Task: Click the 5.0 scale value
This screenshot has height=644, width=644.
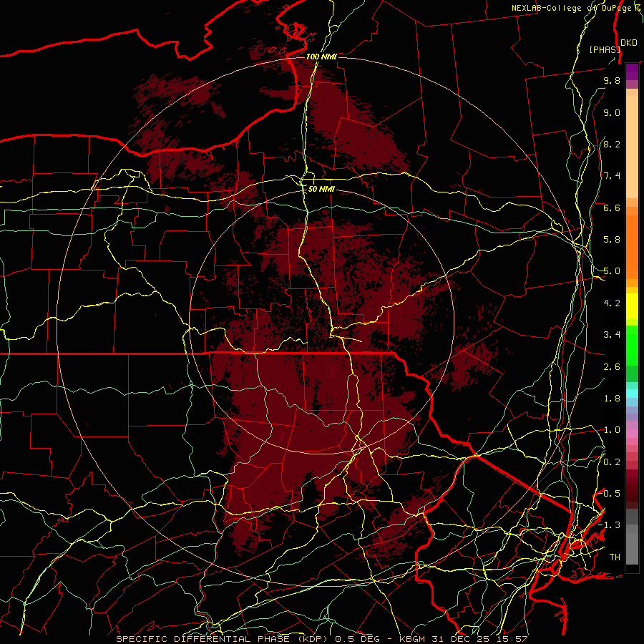Action: coord(612,271)
